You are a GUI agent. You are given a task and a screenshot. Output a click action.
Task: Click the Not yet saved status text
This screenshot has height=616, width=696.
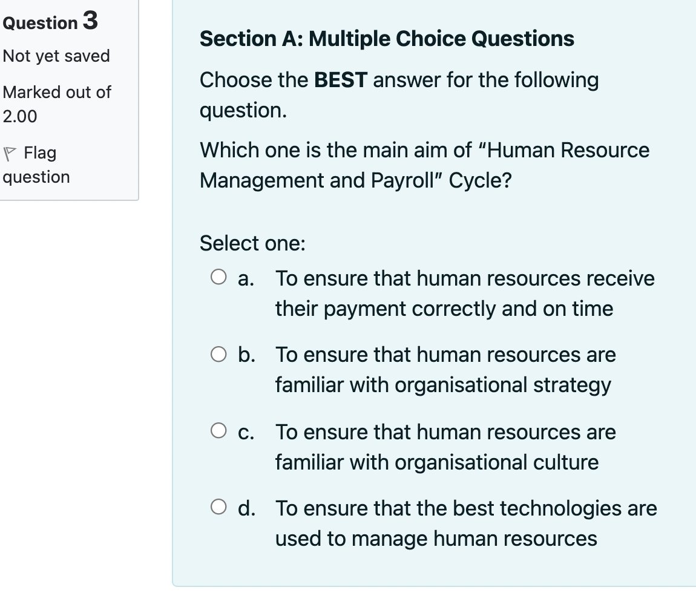click(x=56, y=56)
